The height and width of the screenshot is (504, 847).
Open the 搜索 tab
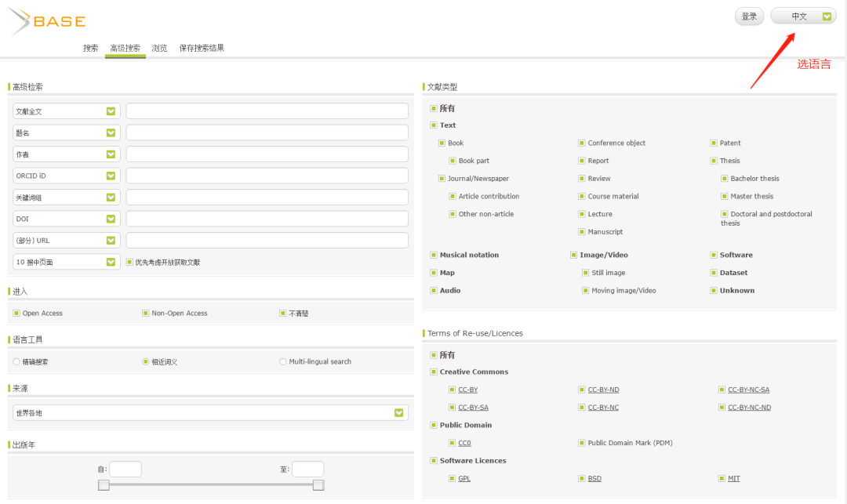pyautogui.click(x=91, y=48)
